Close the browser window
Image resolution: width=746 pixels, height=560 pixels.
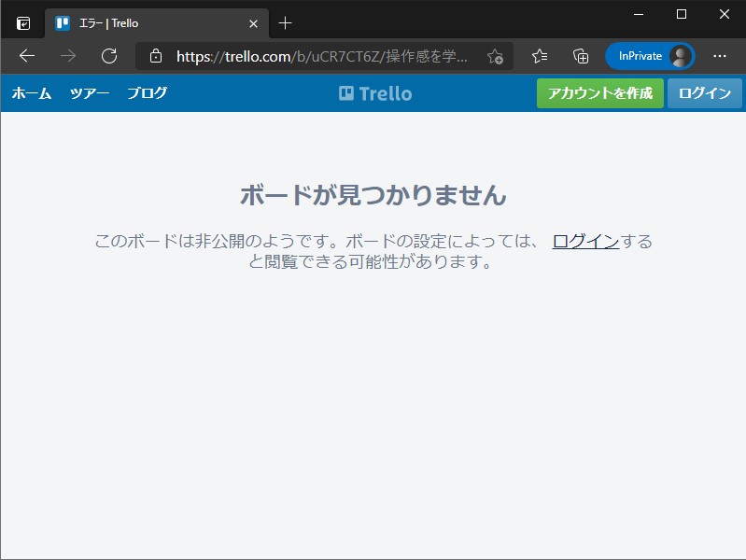coord(725,14)
